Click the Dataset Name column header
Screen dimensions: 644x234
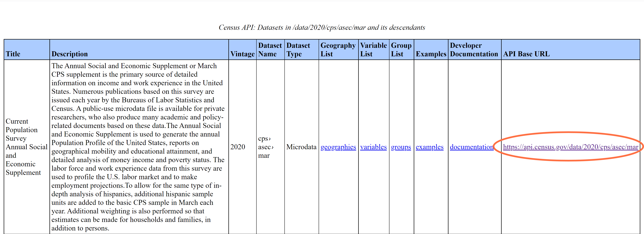coord(270,49)
